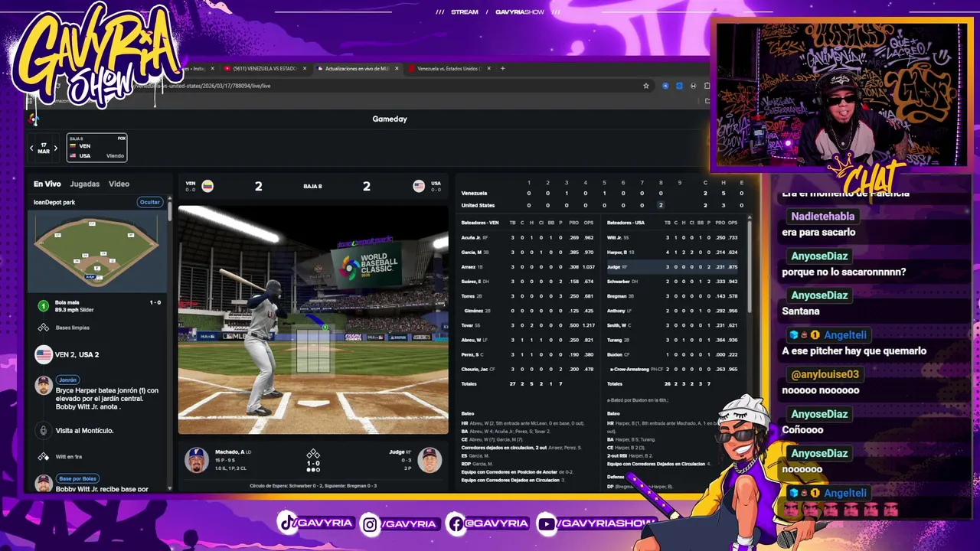Go to next date with right arrow
Screen dimensions: 980x551
[x=55, y=148]
